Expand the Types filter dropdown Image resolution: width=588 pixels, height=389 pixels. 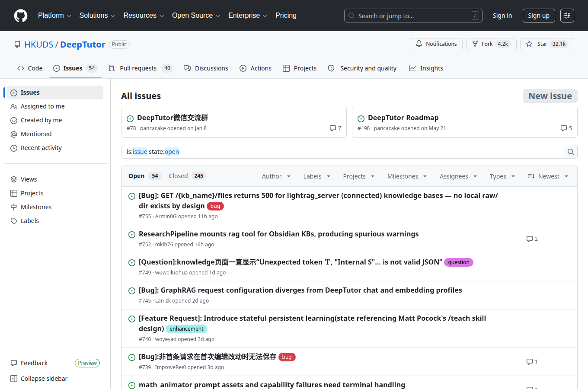[x=502, y=176]
